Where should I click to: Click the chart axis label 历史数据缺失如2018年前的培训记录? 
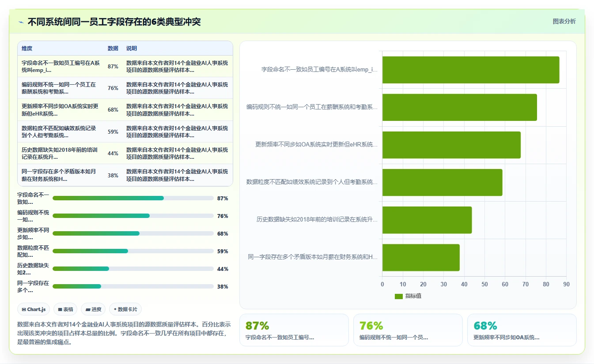coord(317,220)
